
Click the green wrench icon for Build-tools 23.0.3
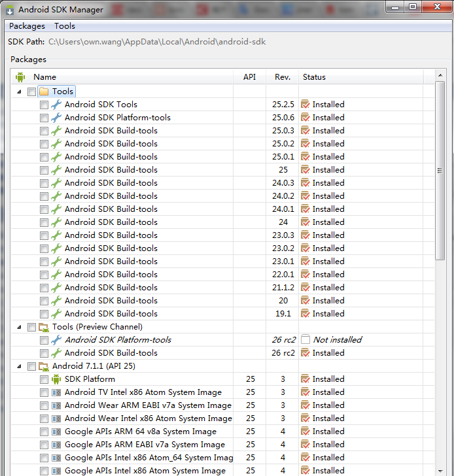click(x=56, y=235)
